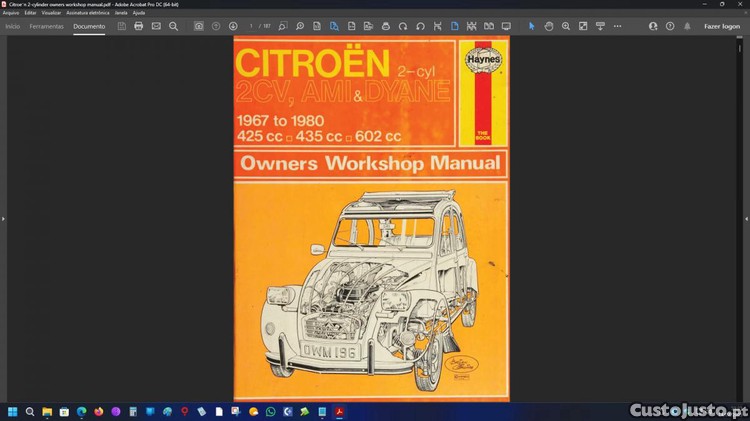Select the Hand pan tool

(x=549, y=26)
